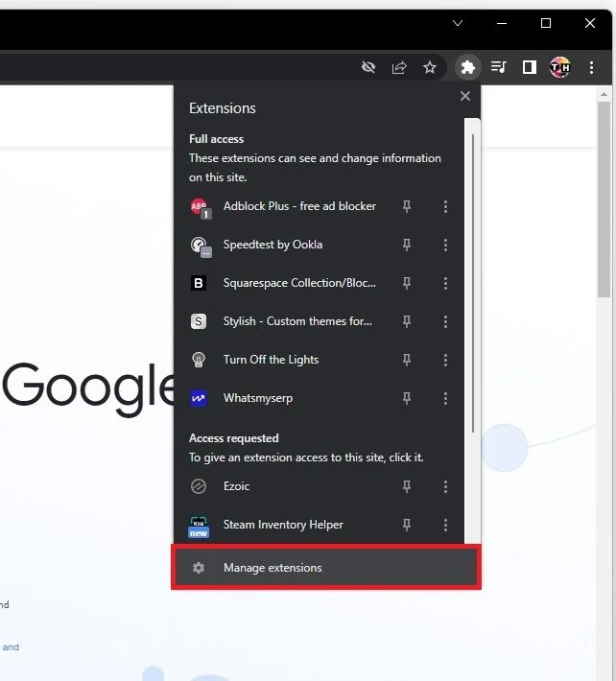616x681 pixels.
Task: Click the page scroll up arrow
Action: pyautogui.click(x=604, y=94)
